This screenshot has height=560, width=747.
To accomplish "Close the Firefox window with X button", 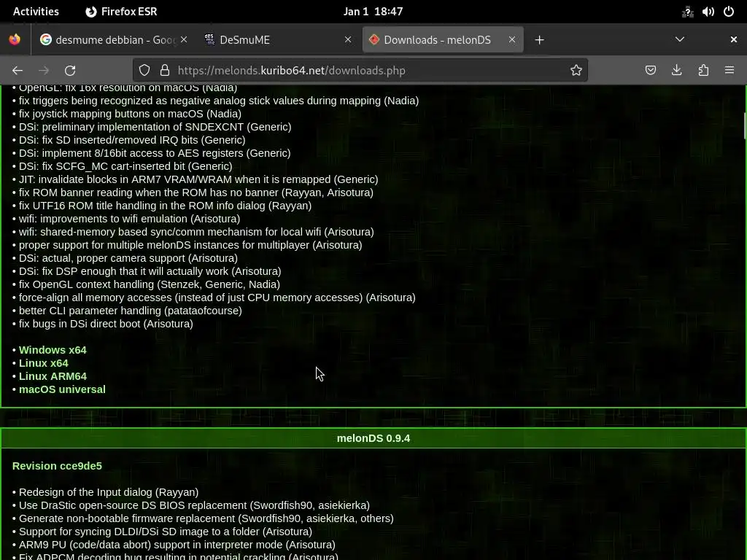I will tap(734, 40).
